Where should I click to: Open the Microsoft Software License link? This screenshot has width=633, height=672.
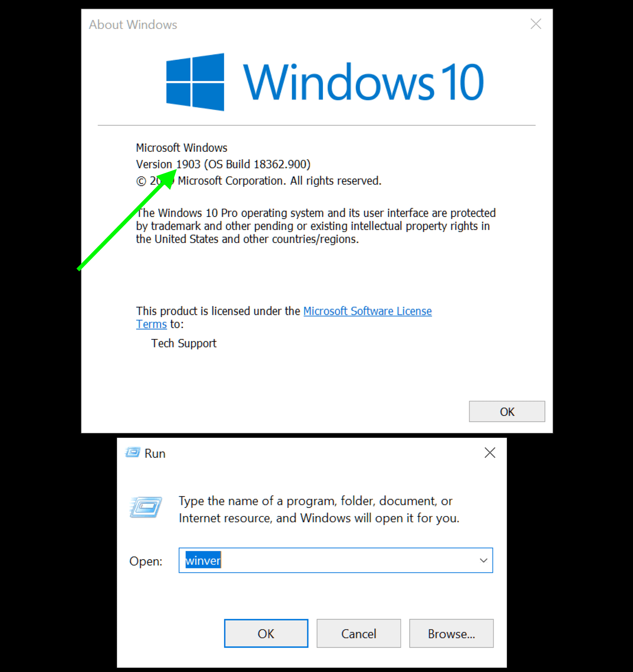click(367, 311)
